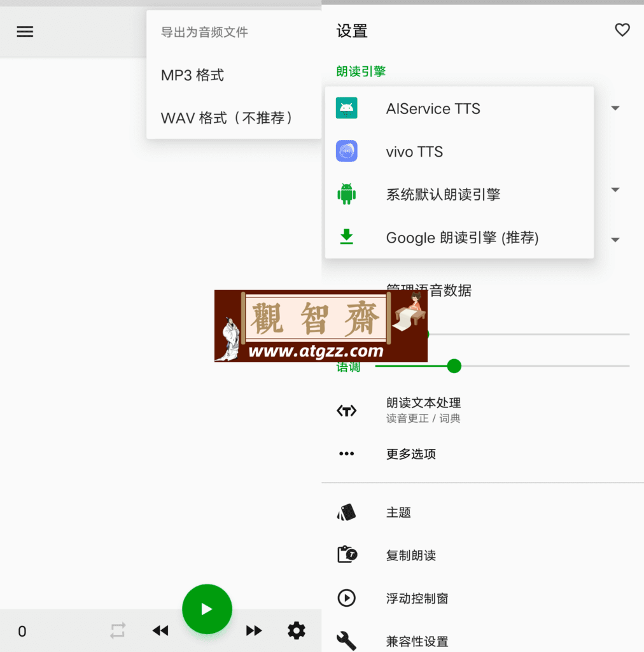Toggle the repeat loop icon
Image resolution: width=644 pixels, height=652 pixels.
point(118,631)
